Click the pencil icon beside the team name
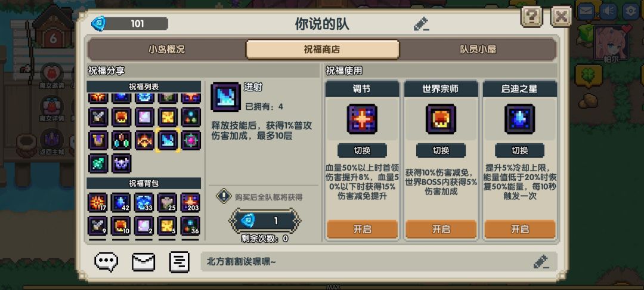The image size is (644, 290). click(421, 24)
